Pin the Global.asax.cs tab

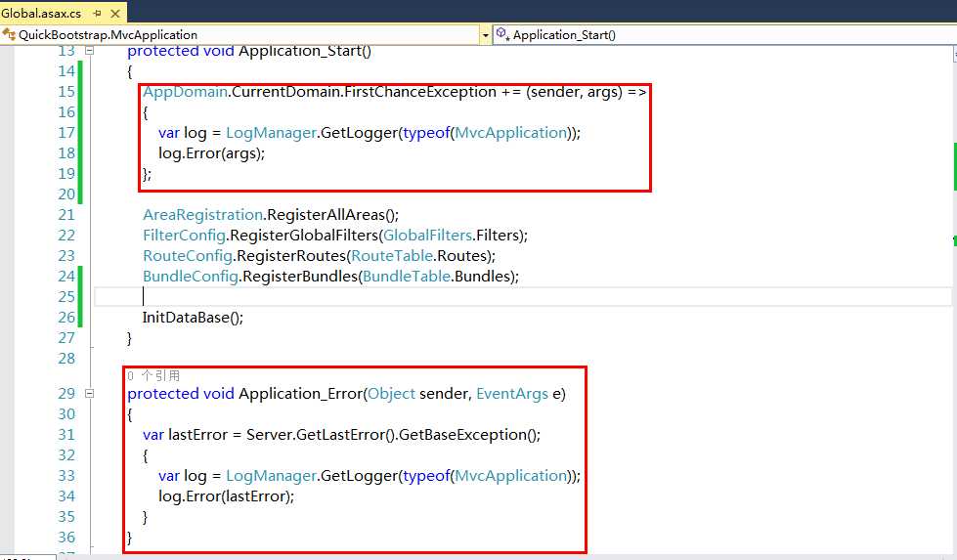(97, 13)
